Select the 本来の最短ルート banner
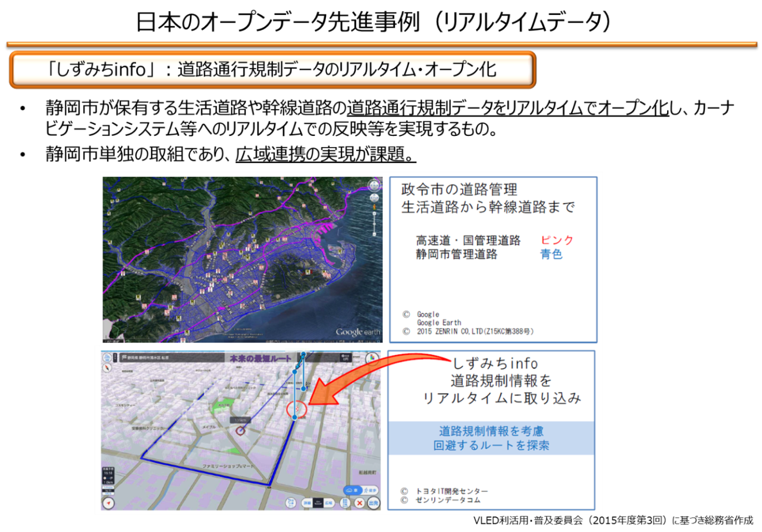 (x=260, y=358)
